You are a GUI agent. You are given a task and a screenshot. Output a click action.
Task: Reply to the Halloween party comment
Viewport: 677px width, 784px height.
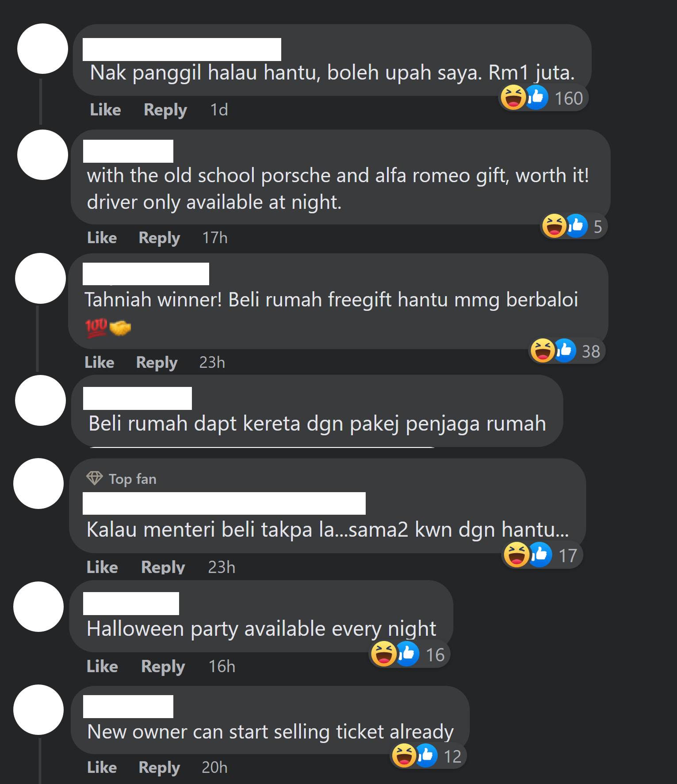point(163,666)
